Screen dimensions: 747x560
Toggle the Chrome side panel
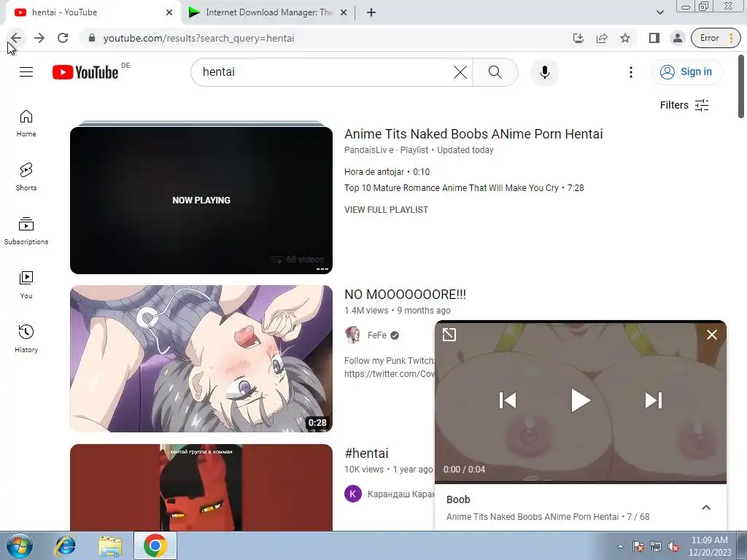(654, 38)
